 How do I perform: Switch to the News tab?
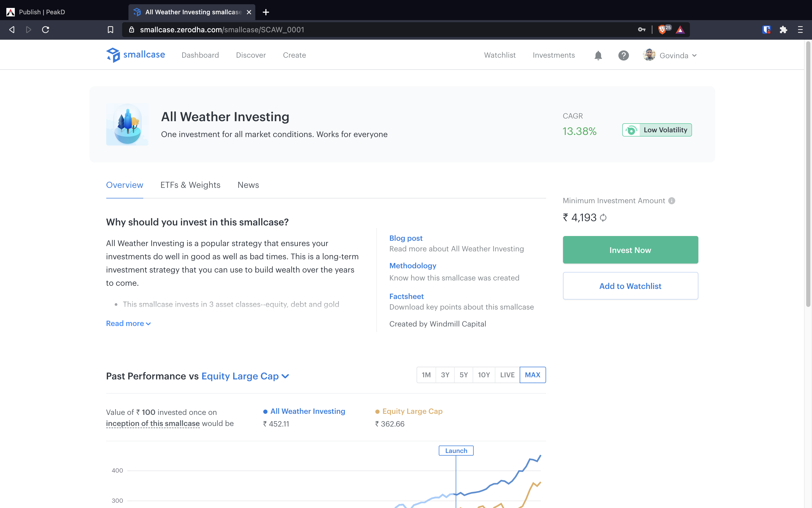248,185
